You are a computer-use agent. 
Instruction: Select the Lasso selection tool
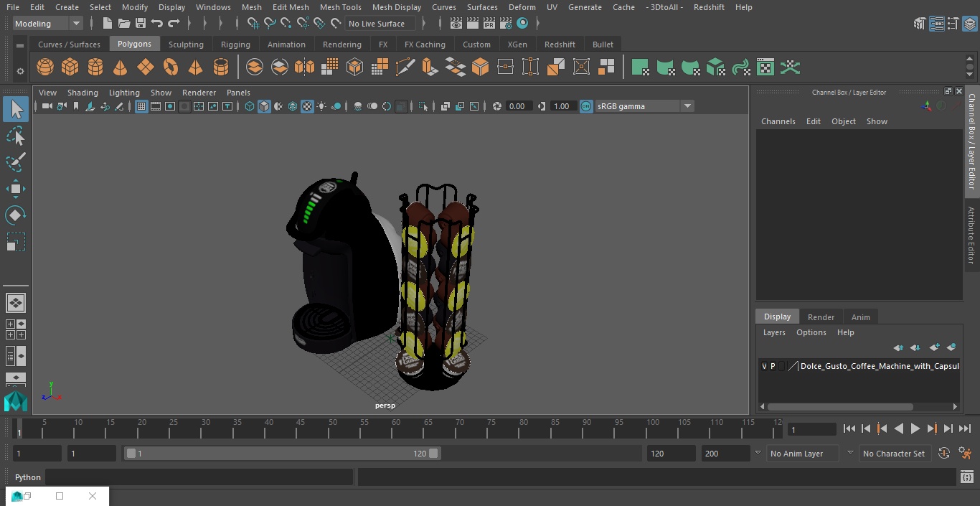(16, 136)
